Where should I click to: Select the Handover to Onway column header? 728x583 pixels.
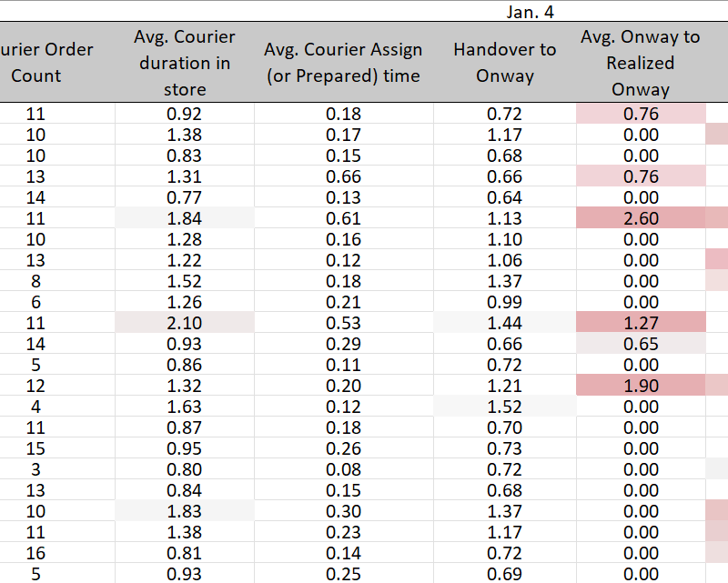504,63
